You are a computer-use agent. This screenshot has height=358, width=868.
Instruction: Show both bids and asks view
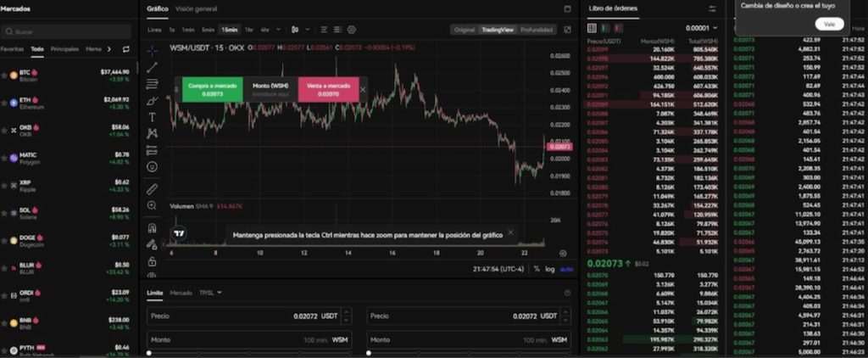click(592, 28)
